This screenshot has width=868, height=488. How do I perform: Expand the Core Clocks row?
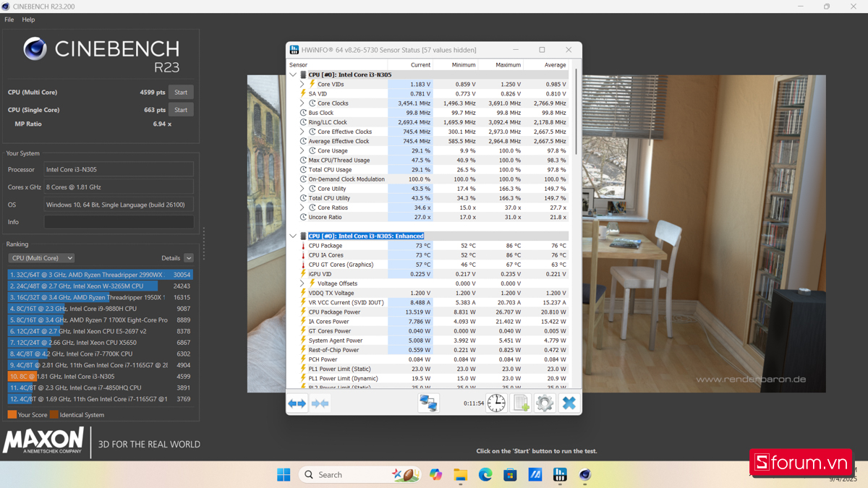(x=302, y=103)
